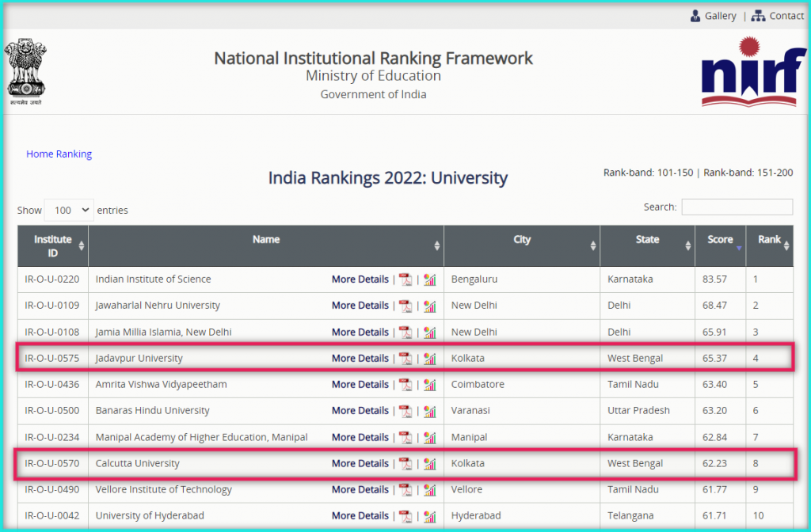The image size is (811, 532).
Task: Open More Details for Amrita Vishwa Vidyapeetham
Action: [x=360, y=385]
